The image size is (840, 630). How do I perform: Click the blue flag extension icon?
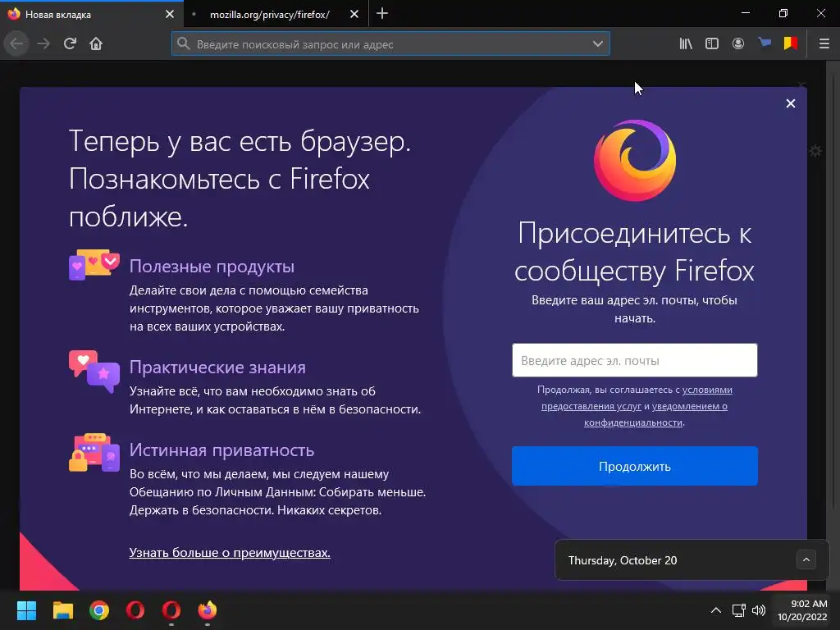point(765,43)
